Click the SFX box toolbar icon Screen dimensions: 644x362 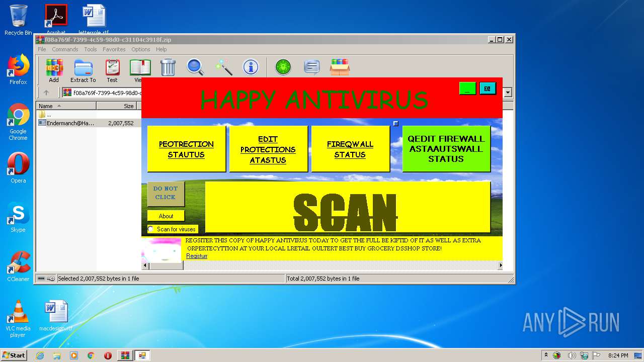(340, 67)
